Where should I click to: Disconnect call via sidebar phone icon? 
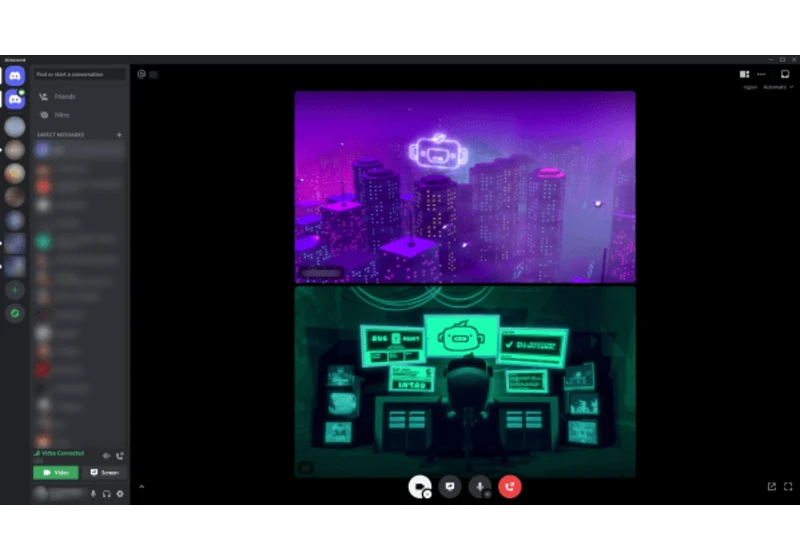pyautogui.click(x=120, y=456)
